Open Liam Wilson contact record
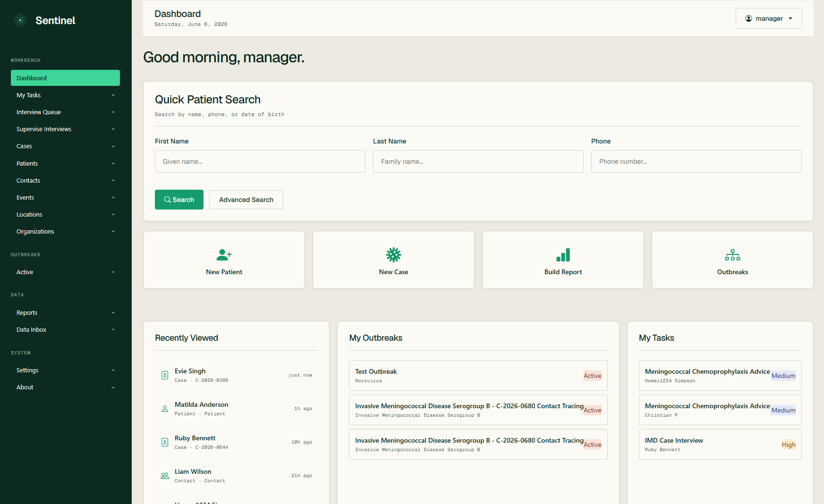 tap(236, 476)
